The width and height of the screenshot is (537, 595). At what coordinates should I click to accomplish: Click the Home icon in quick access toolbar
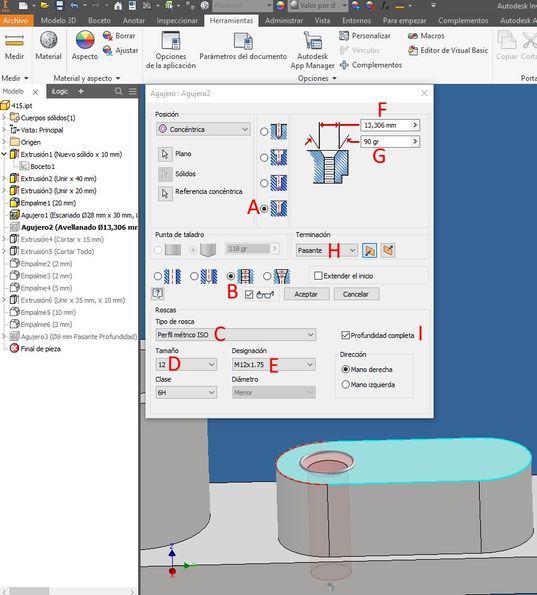(118, 6)
